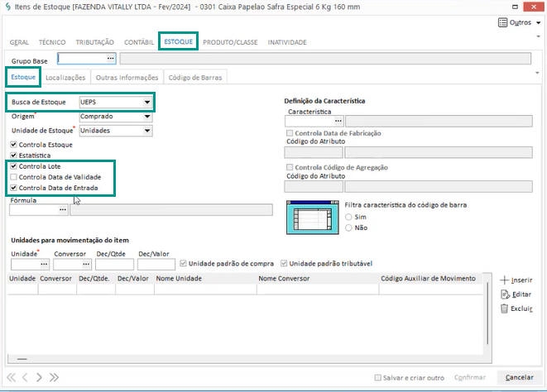The image size is (547, 392).
Task: Go to next record arrow
Action: pyautogui.click(x=39, y=377)
